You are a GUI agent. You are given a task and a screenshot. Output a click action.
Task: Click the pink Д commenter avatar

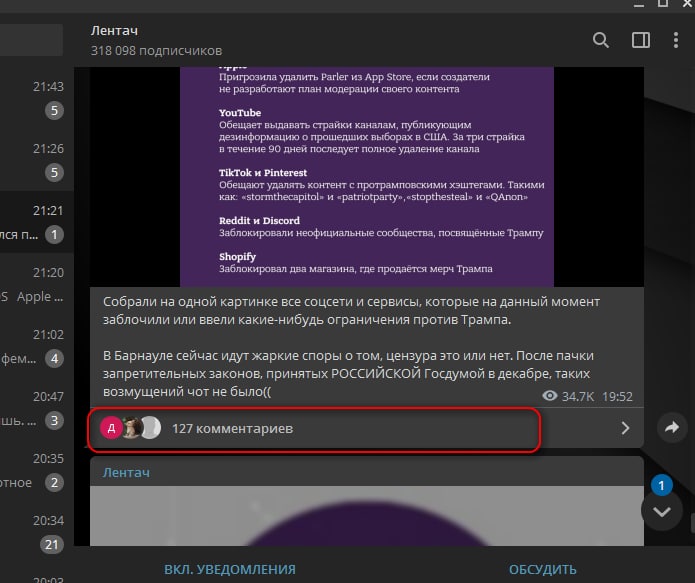[111, 428]
